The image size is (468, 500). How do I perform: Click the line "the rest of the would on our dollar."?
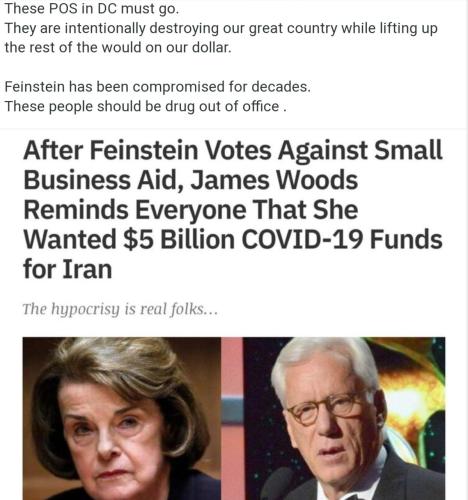pos(118,47)
